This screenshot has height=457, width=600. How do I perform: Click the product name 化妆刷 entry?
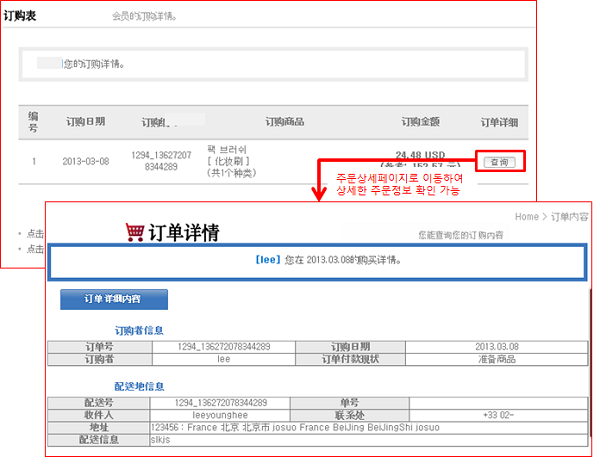click(229, 161)
